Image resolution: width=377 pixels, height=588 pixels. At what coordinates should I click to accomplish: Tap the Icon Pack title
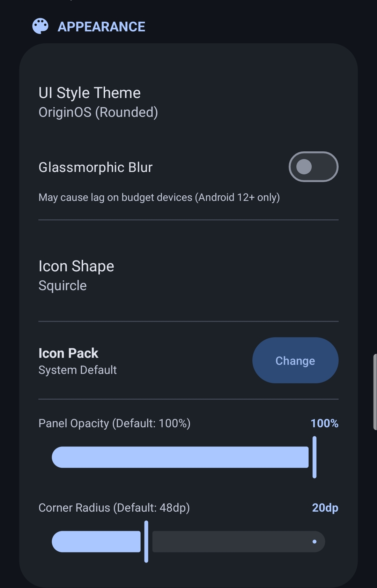(68, 353)
